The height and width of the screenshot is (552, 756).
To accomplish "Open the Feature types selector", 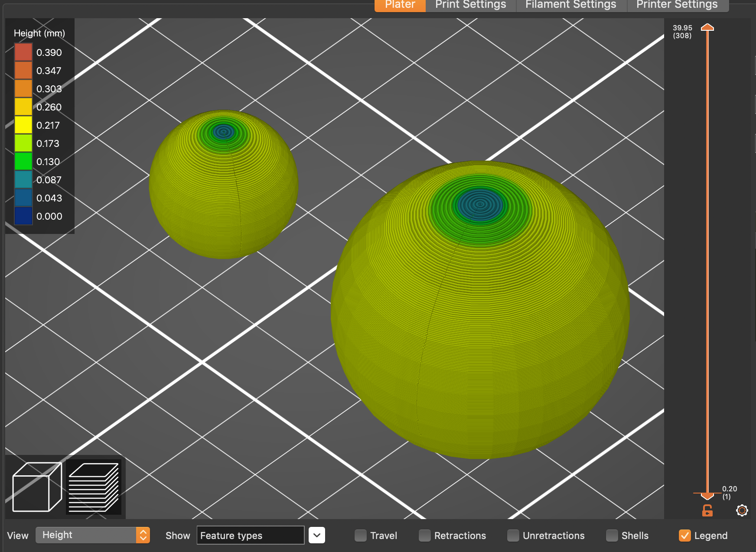I will 250,536.
